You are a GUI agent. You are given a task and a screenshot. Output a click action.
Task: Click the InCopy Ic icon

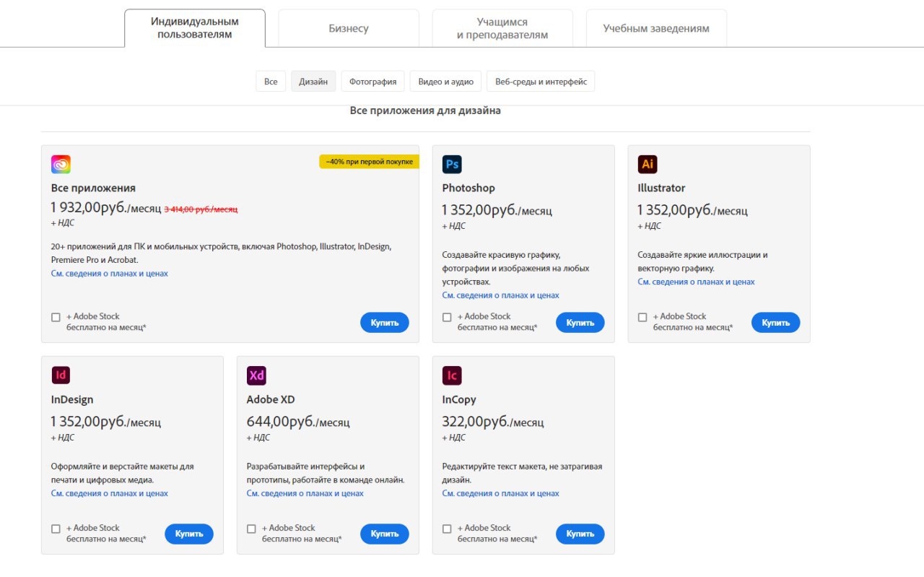tap(452, 376)
